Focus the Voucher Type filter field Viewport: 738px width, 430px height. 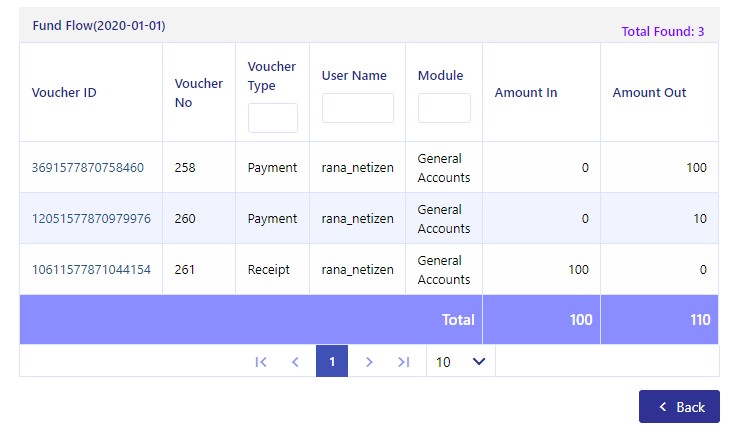273,118
